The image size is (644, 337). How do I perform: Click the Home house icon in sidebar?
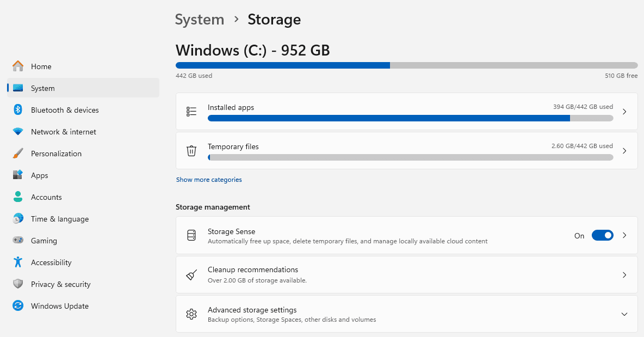[x=18, y=66]
